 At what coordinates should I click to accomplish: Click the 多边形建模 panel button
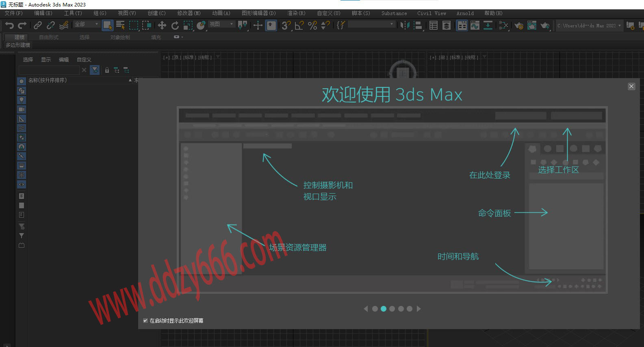click(18, 45)
